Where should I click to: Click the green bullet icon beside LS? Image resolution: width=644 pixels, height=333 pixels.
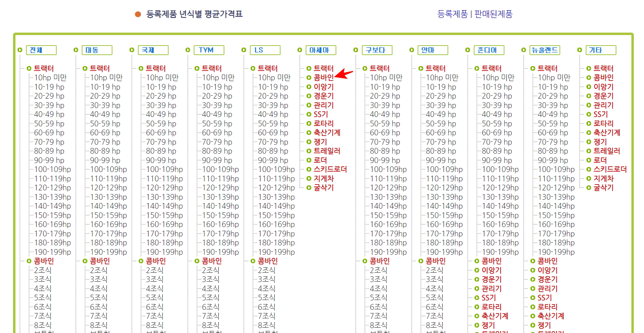coord(243,50)
